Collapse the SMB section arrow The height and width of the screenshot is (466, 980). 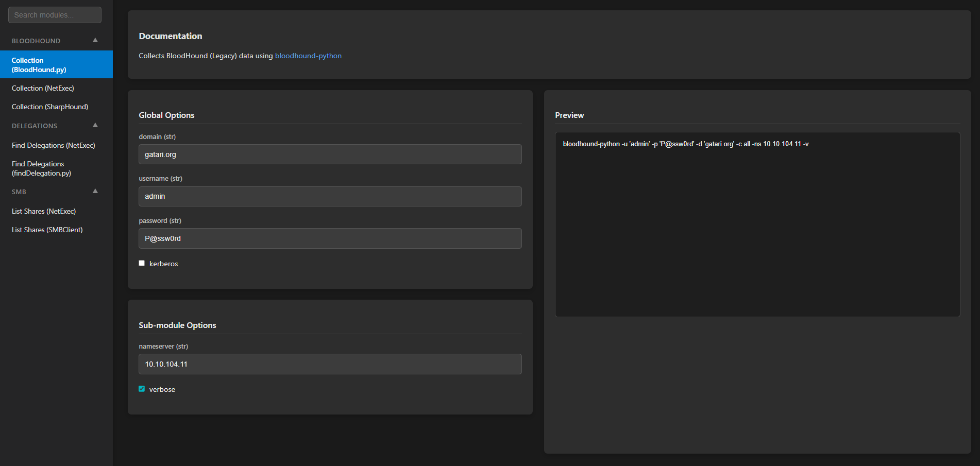pyautogui.click(x=95, y=191)
